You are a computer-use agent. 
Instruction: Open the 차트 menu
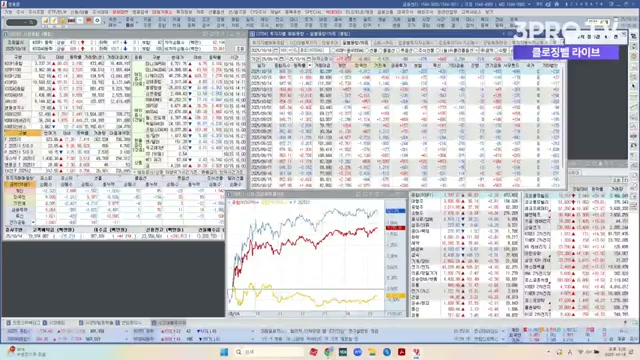[x=200, y=12]
